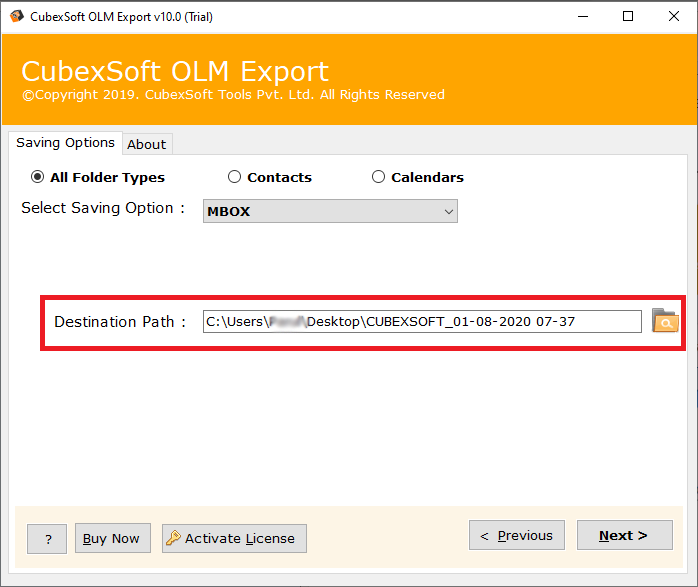
Task: Switch to the About tab
Action: [x=147, y=144]
